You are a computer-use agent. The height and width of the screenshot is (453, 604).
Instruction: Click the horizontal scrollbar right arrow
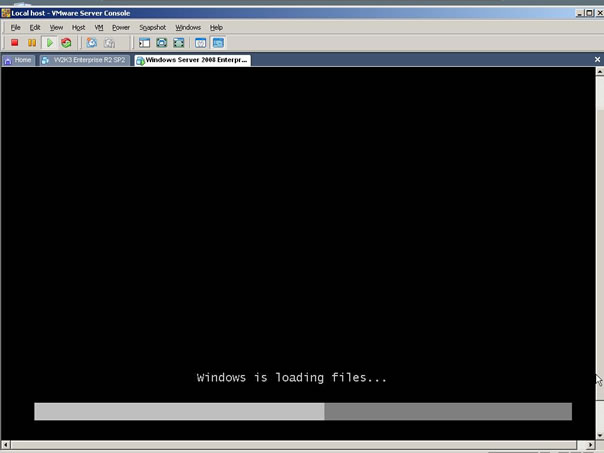[588, 445]
